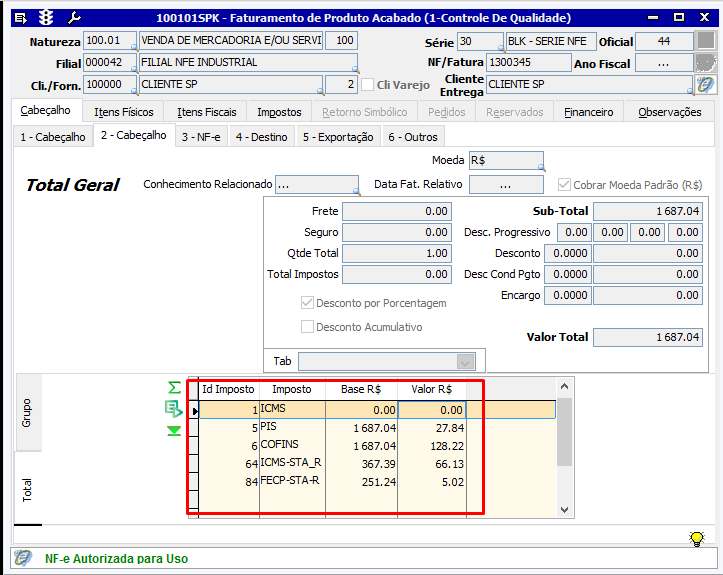Click the 367.39 base cell
Viewport: 723px width, 575px height.
(362, 464)
